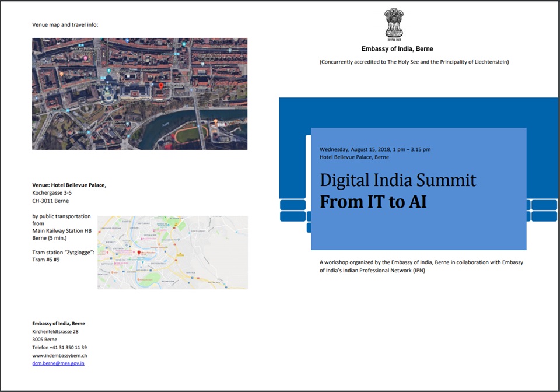Viewport: 560px width, 392px height.
Task: Select the grey street map image
Action: 172,252
